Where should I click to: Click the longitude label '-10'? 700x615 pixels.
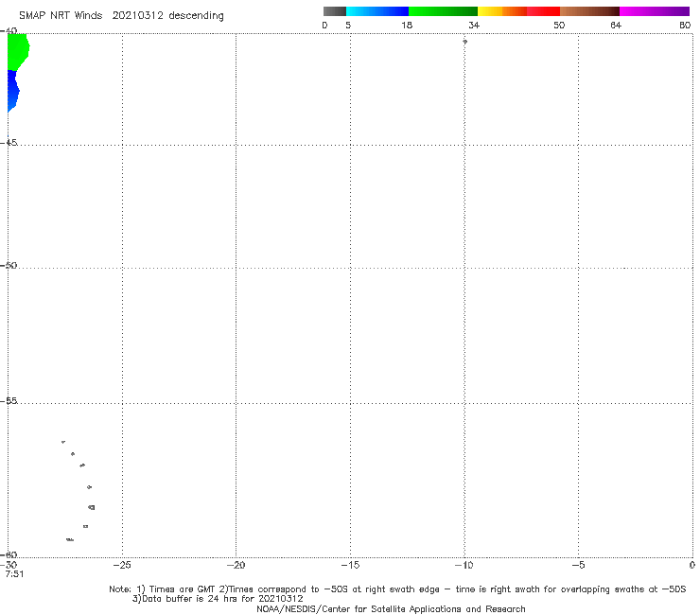464,566
